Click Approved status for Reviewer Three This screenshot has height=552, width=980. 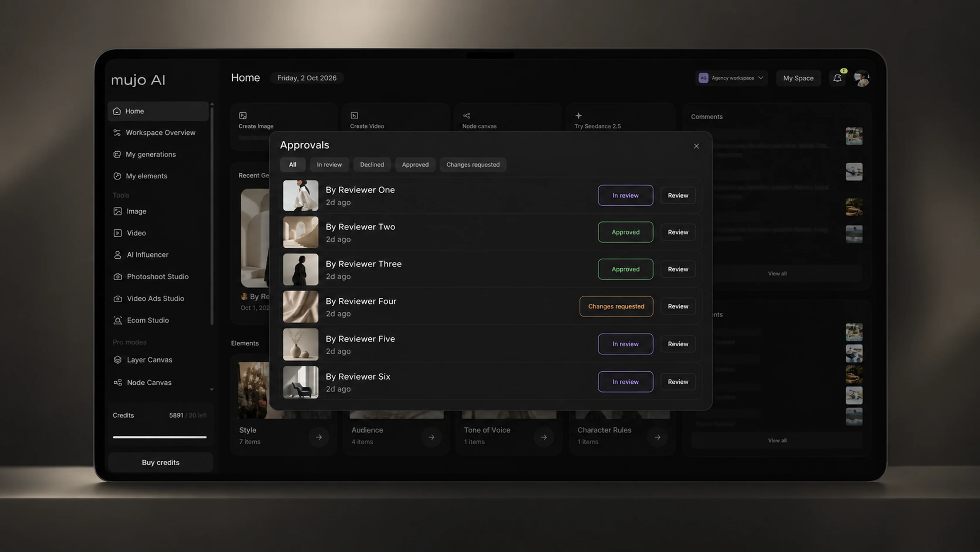(625, 269)
